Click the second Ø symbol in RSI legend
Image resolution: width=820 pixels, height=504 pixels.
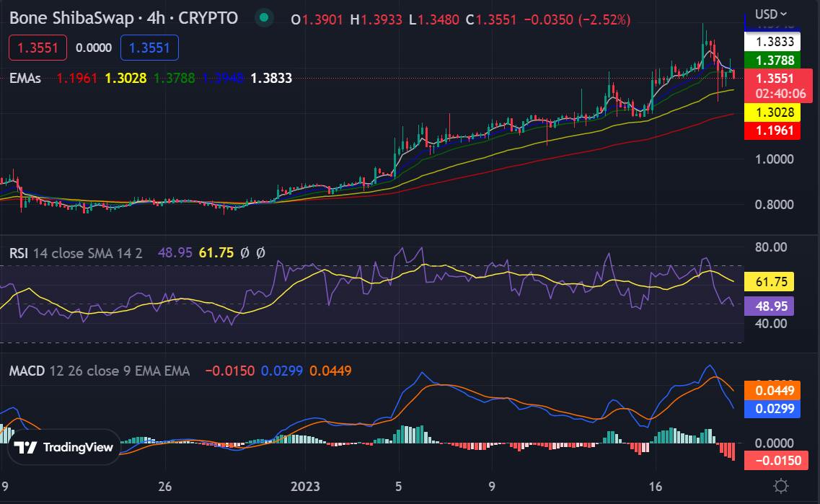(260, 252)
